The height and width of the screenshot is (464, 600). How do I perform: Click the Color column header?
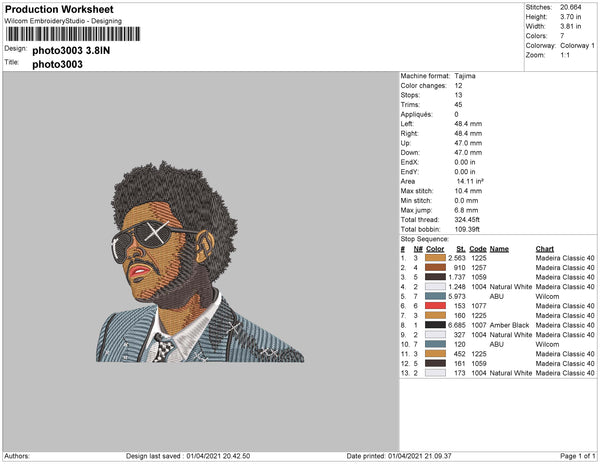click(435, 249)
